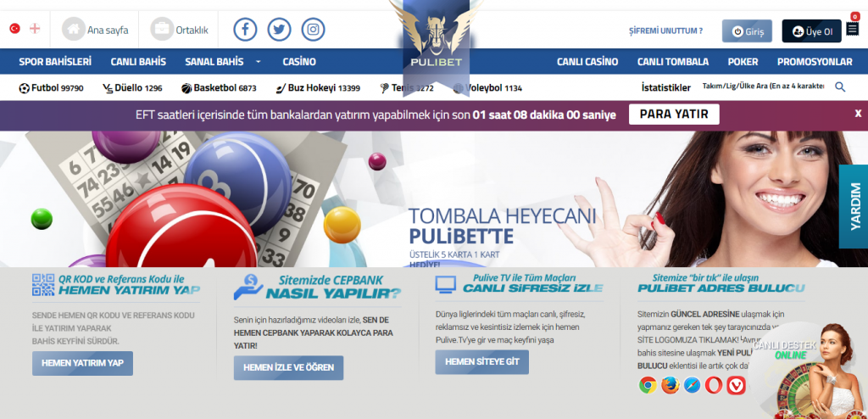The image size is (868, 419).
Task: Visit the Facebook page icon
Action: click(x=245, y=30)
